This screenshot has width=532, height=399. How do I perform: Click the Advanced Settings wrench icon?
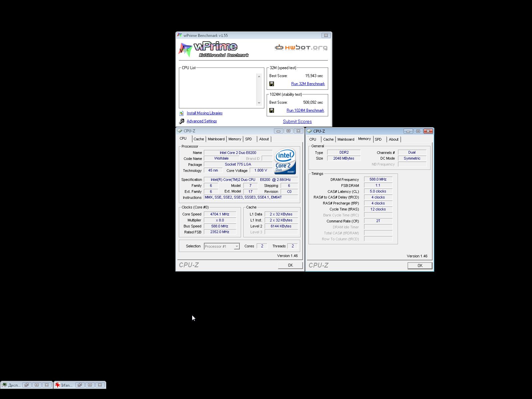point(182,121)
